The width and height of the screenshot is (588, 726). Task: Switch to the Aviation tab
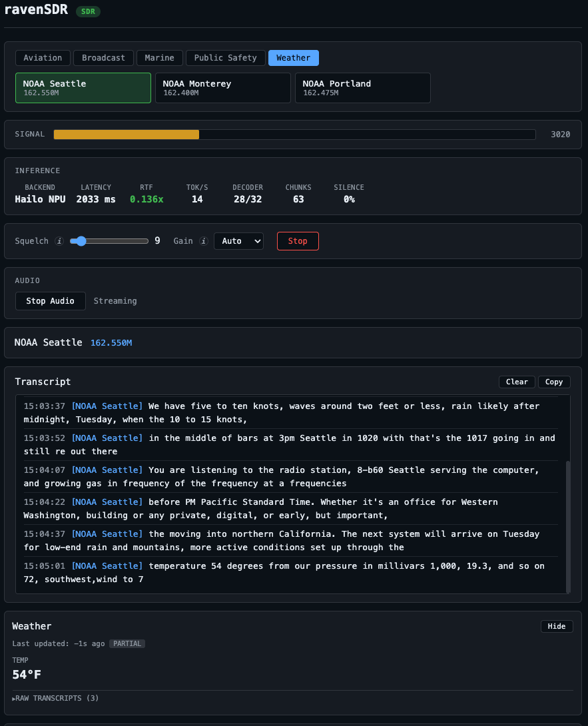(43, 58)
